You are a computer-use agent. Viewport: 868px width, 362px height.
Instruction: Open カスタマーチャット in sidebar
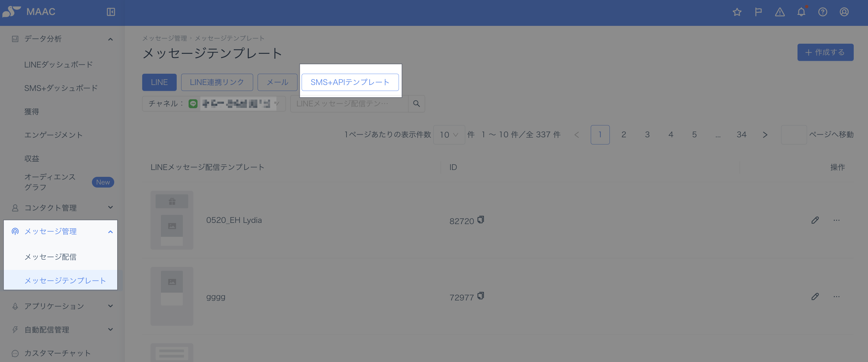[57, 353]
